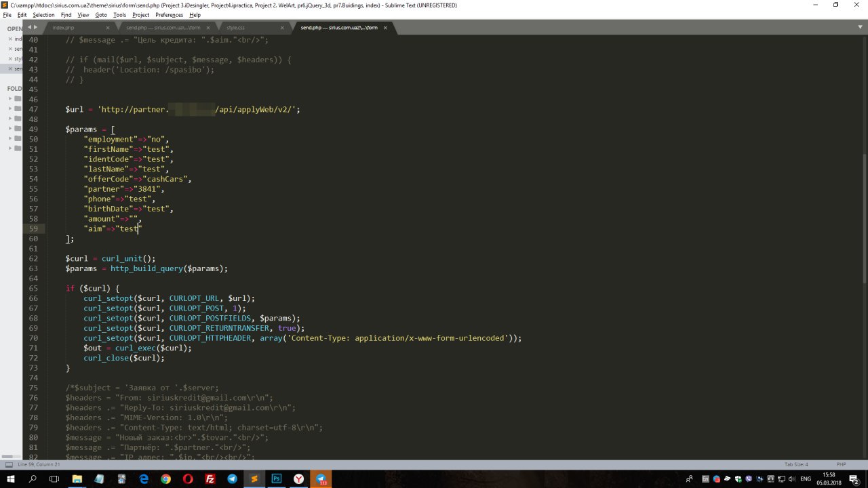This screenshot has height=488, width=868.
Task: Open the Help menu
Action: 195,15
